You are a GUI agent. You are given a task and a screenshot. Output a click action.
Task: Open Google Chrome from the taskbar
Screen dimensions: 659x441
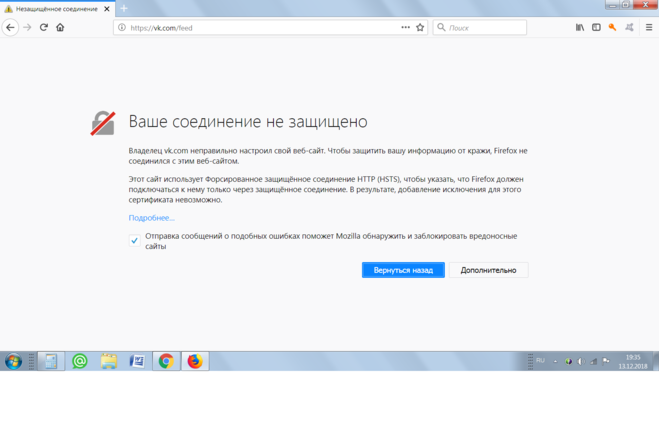(166, 361)
